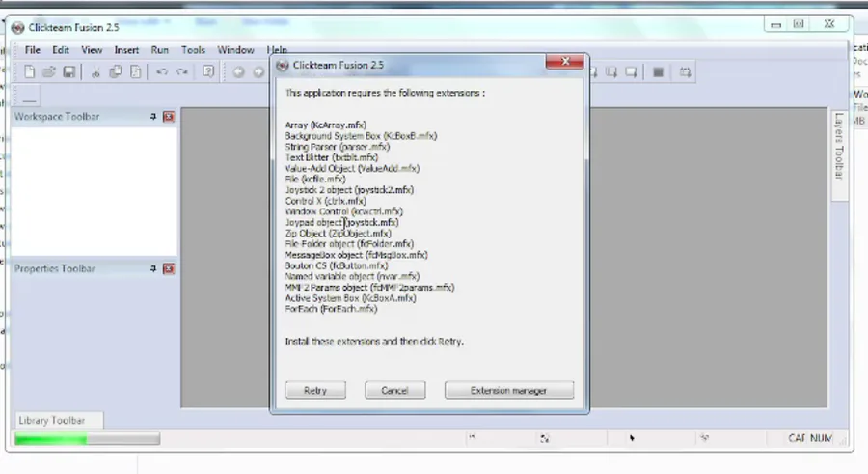Screen dimensions: 868x474
Task: Click the MMF2 Params object line
Action: point(369,287)
